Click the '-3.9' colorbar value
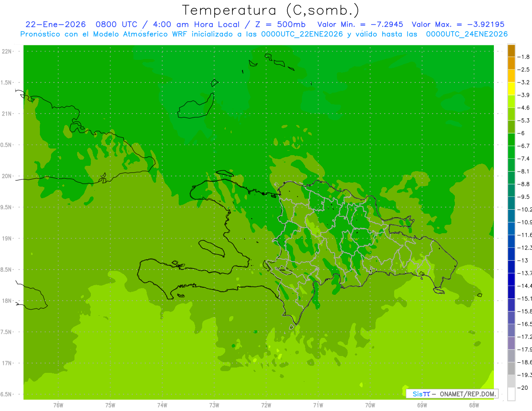 tap(524, 95)
